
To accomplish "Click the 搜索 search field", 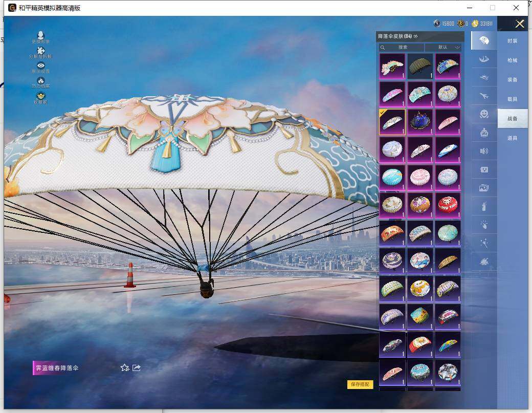I will pyautogui.click(x=402, y=47).
